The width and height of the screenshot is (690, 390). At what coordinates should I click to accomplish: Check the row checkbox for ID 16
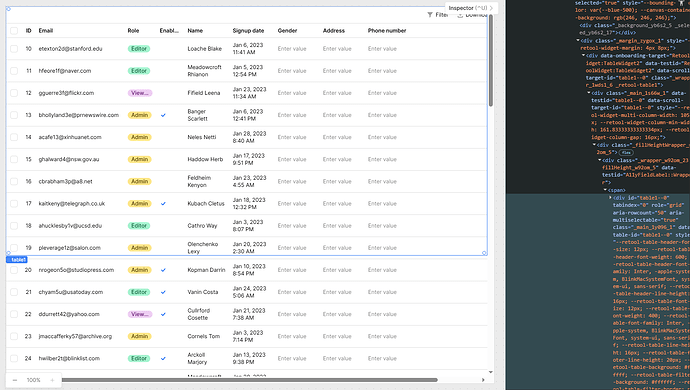pos(14,181)
